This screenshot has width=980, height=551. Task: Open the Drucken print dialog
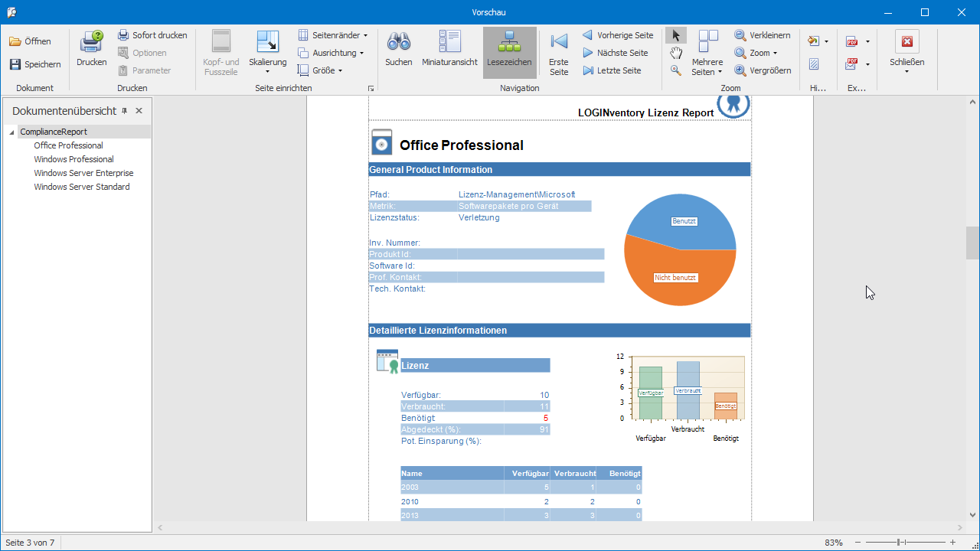pyautogui.click(x=92, y=50)
